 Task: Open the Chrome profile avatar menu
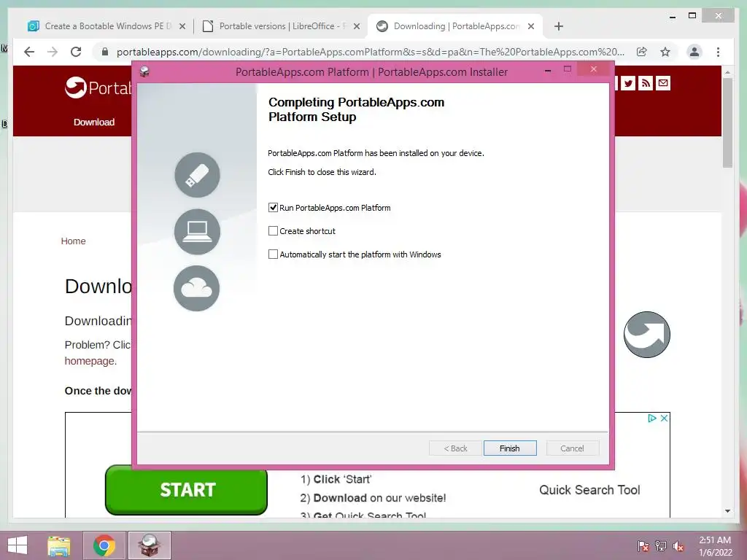point(694,52)
